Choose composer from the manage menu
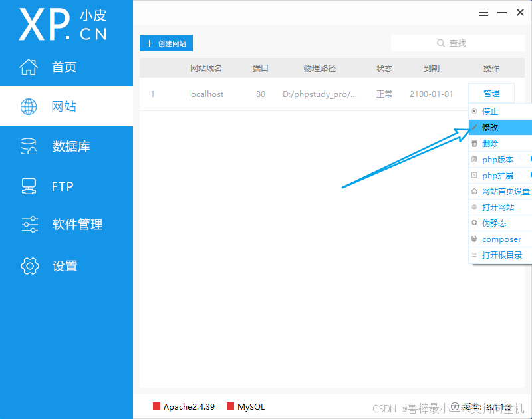This screenshot has width=532, height=419. click(501, 239)
